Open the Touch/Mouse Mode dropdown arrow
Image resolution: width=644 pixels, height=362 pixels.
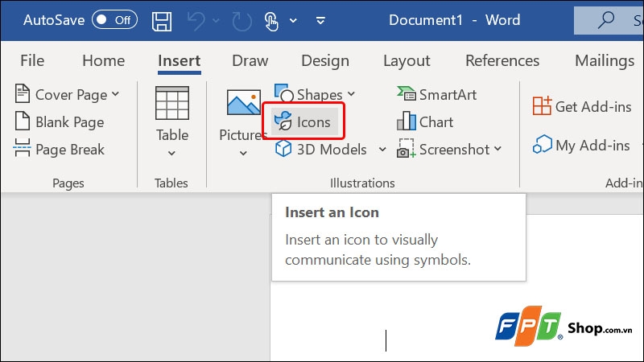pos(293,20)
